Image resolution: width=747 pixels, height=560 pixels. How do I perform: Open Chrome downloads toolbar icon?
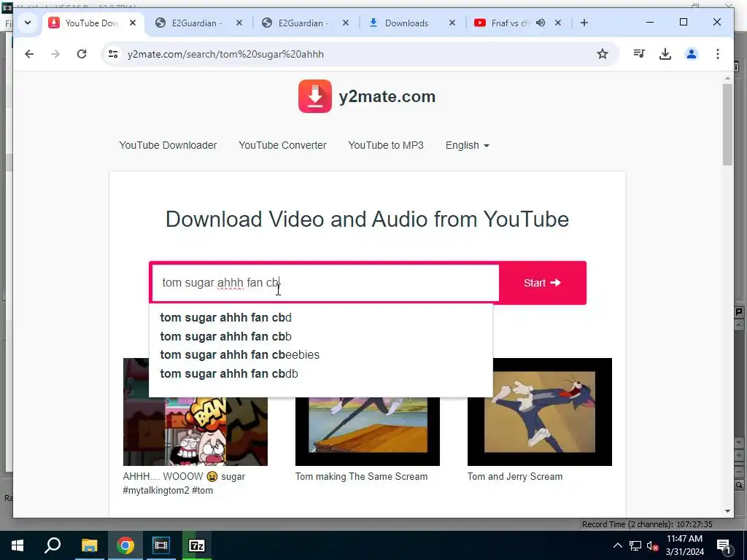tap(665, 54)
